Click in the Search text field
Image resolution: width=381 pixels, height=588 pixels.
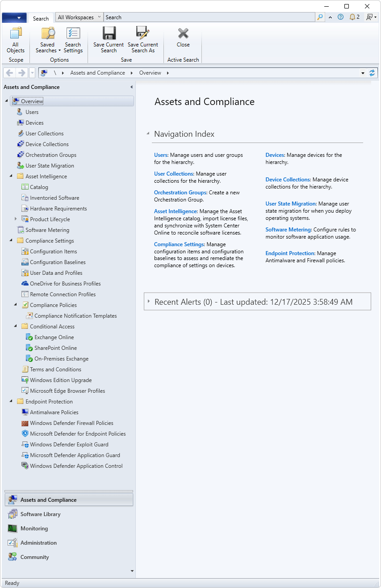[x=209, y=17]
